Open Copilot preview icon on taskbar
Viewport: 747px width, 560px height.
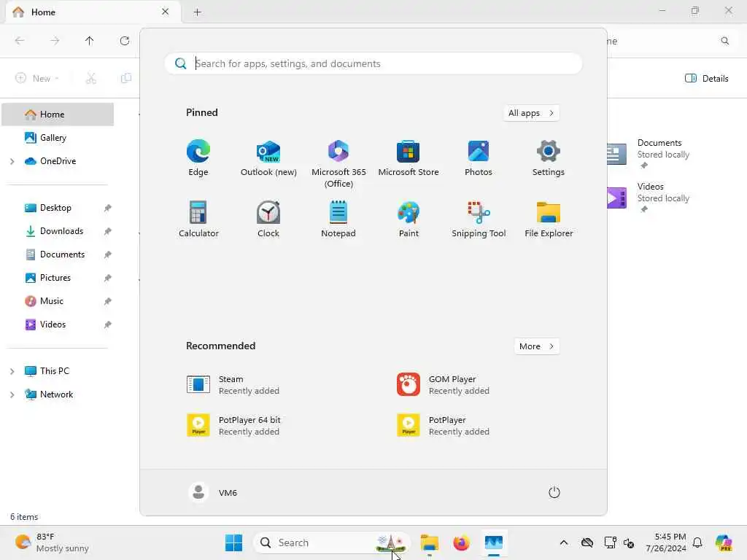[724, 542]
